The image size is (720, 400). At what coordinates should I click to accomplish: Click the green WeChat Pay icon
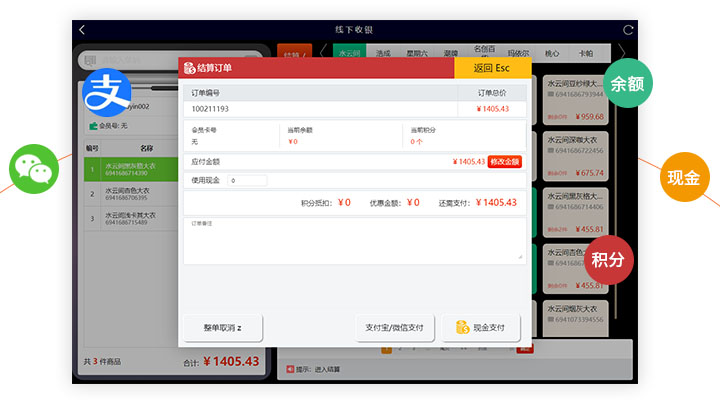[35, 169]
